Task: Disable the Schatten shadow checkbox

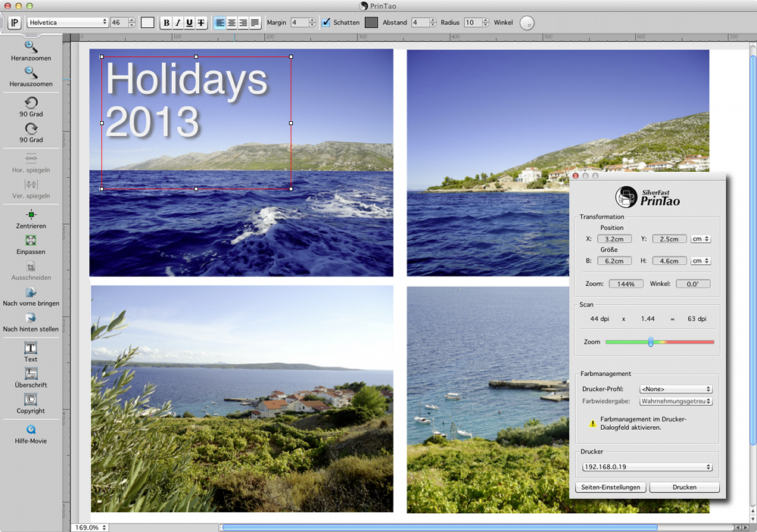Action: (x=326, y=23)
